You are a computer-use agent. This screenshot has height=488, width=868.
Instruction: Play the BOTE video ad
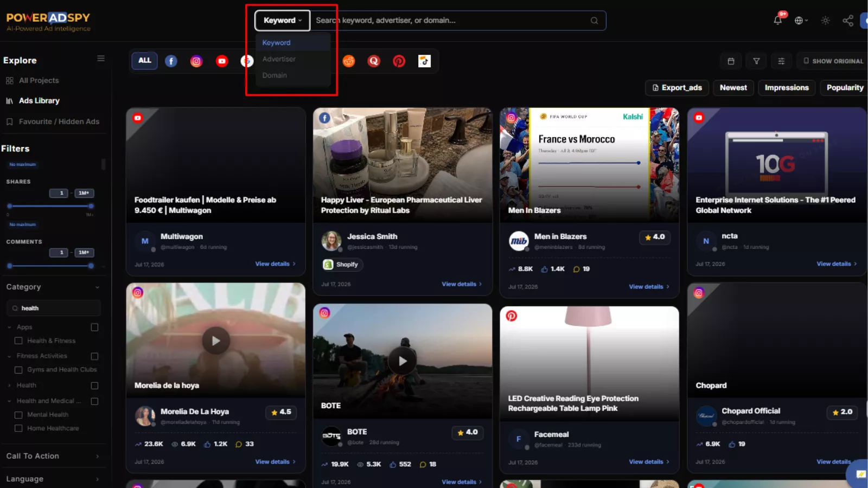click(403, 361)
